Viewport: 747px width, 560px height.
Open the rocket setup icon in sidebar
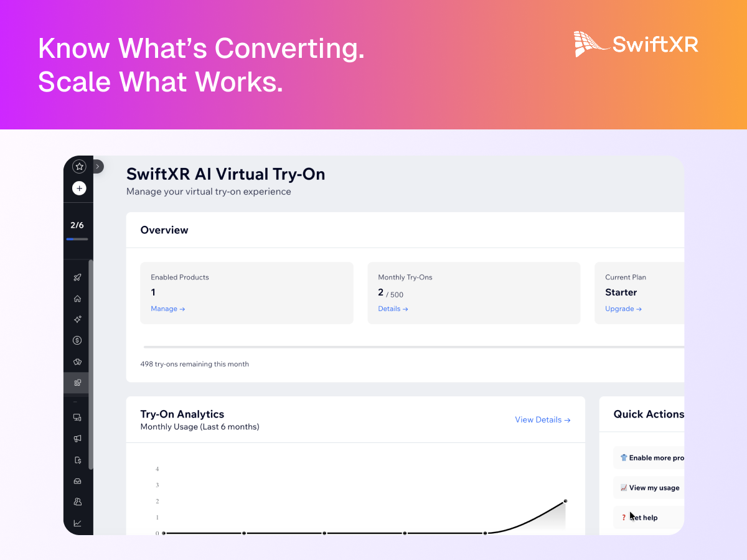click(78, 277)
